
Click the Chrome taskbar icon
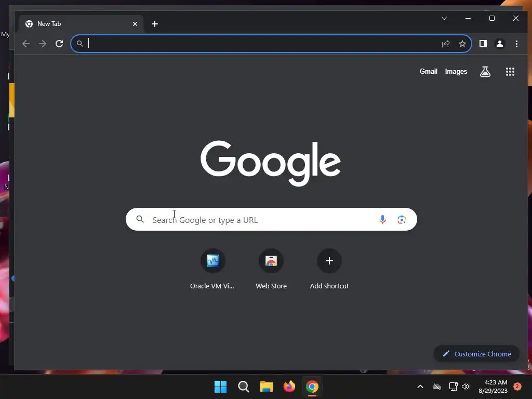coord(312,387)
